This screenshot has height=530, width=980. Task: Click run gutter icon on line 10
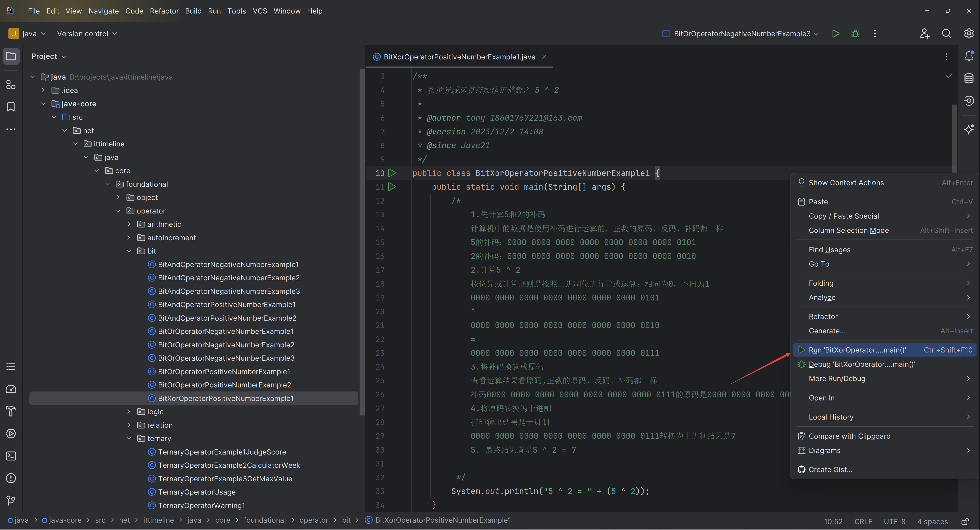[x=392, y=173]
